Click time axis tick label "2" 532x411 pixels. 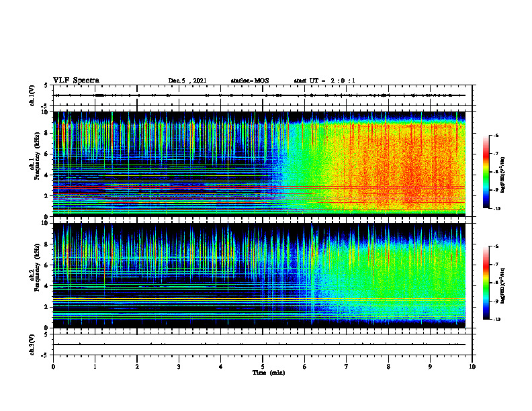click(x=137, y=367)
